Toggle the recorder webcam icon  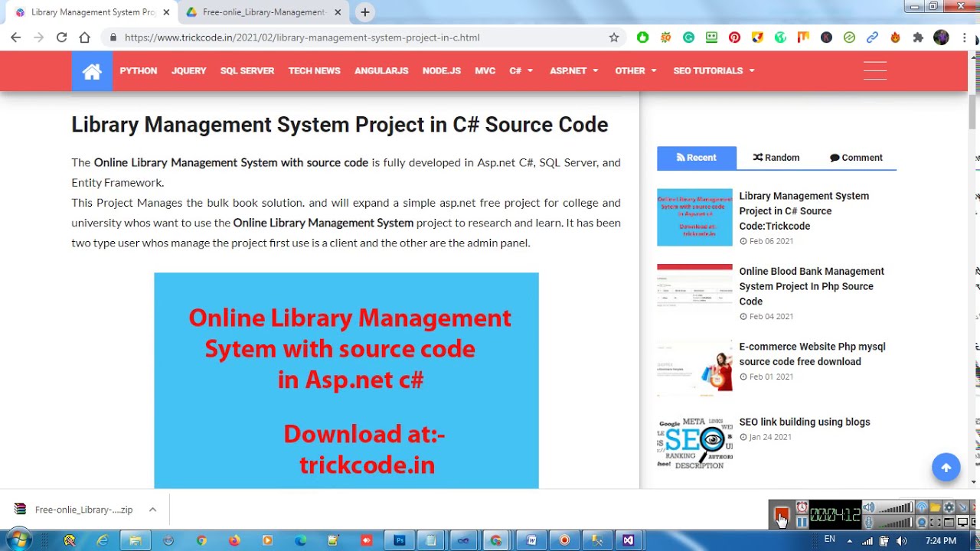coord(922,522)
